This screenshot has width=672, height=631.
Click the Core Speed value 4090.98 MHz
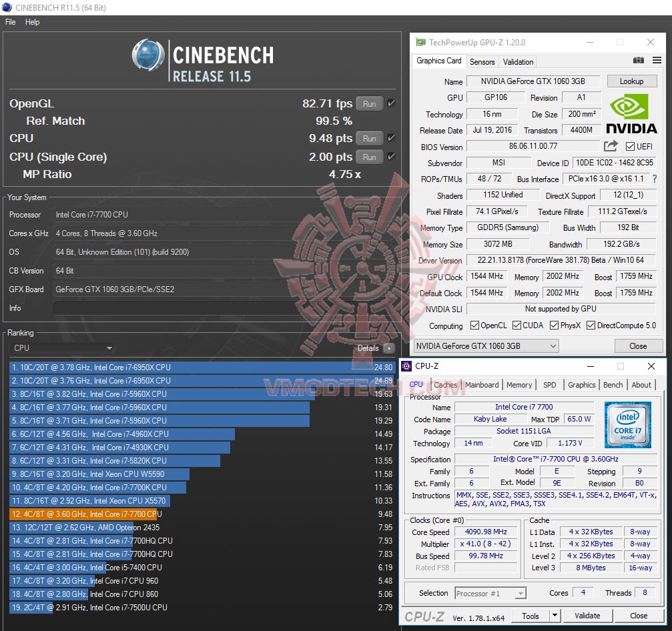(x=486, y=532)
